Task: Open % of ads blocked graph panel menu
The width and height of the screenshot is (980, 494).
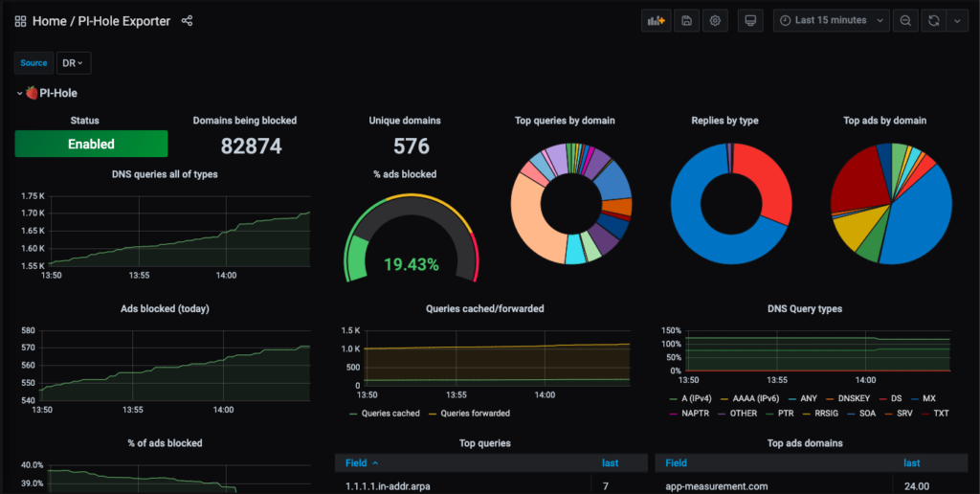Action: click(165, 443)
